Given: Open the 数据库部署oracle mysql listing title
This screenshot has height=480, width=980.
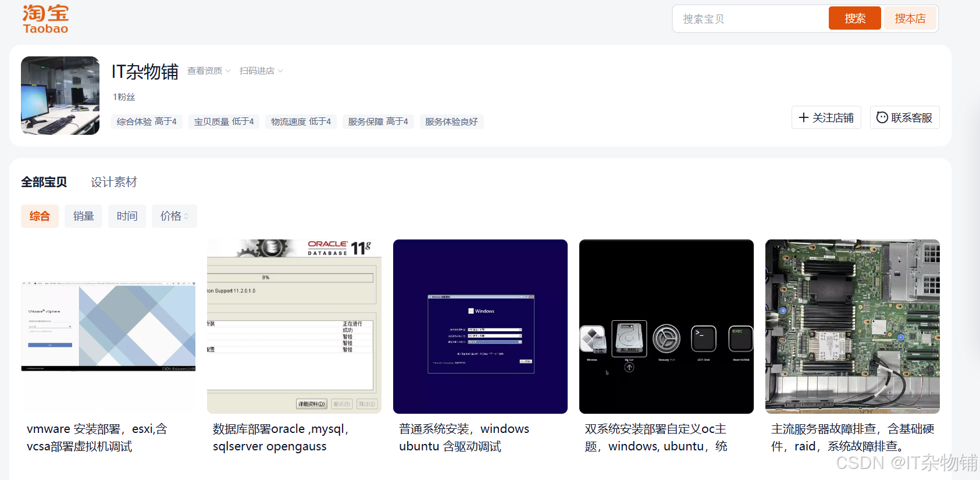Looking at the screenshot, I should pos(281,438).
